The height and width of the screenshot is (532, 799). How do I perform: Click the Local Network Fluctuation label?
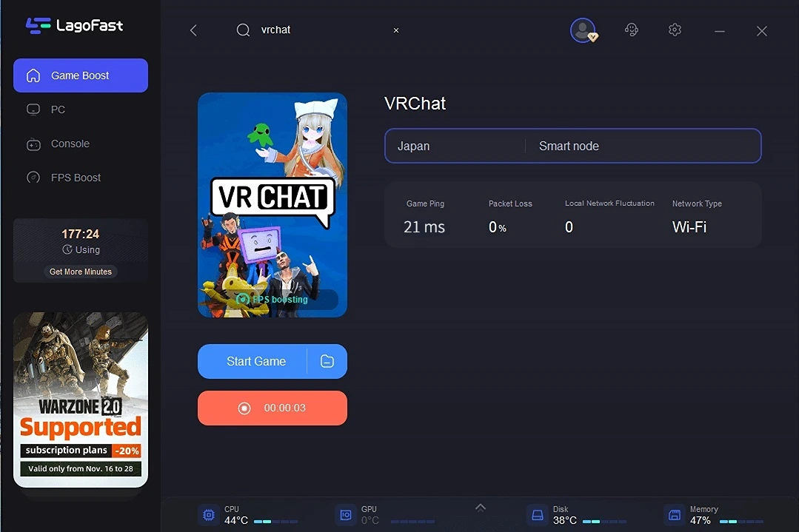[x=609, y=203]
